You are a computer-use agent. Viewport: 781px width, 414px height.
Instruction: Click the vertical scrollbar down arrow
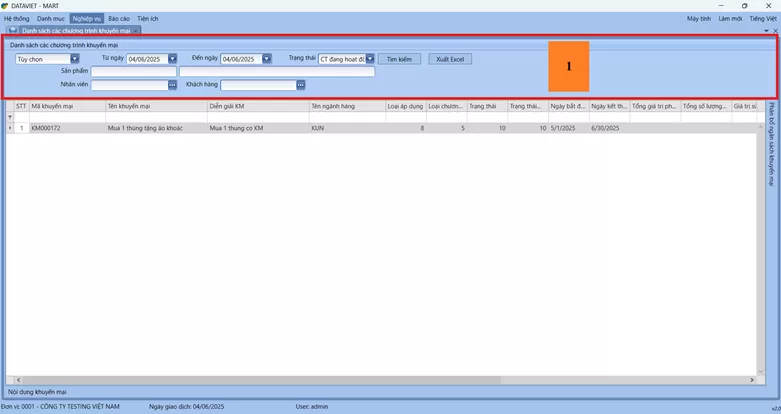click(761, 372)
